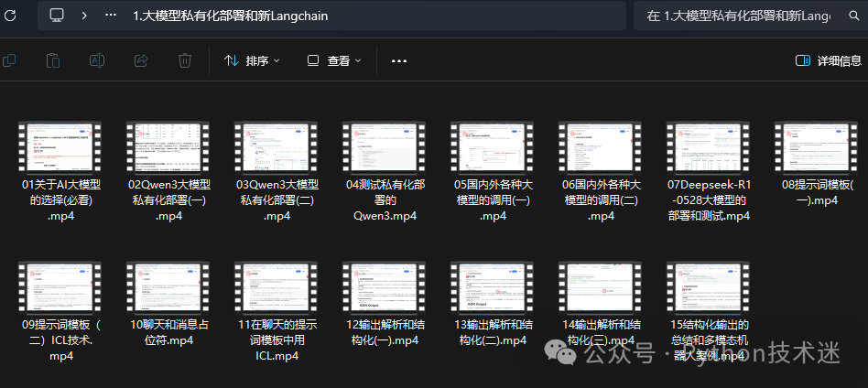This screenshot has height=388, width=868.
Task: Open the 排序 sort dropdown
Action: (252, 60)
